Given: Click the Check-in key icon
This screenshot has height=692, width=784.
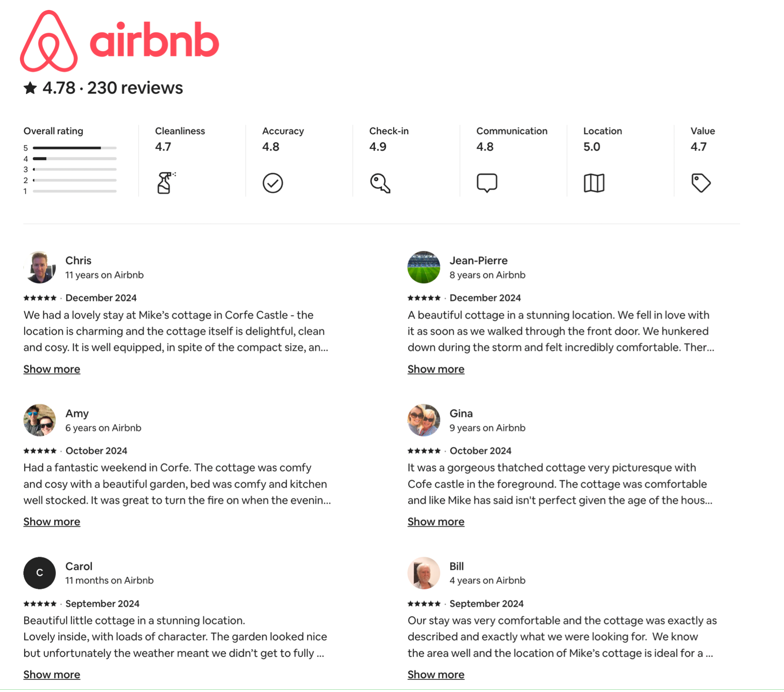Looking at the screenshot, I should pyautogui.click(x=380, y=183).
